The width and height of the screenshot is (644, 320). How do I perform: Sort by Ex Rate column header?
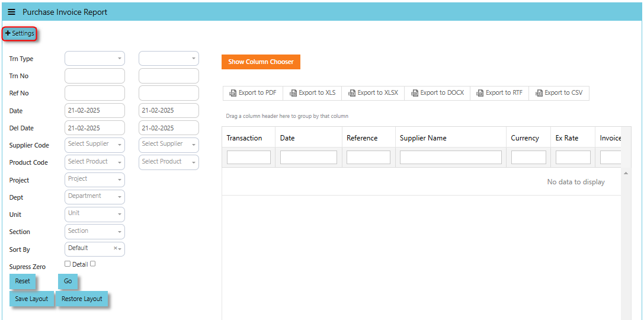pos(573,138)
